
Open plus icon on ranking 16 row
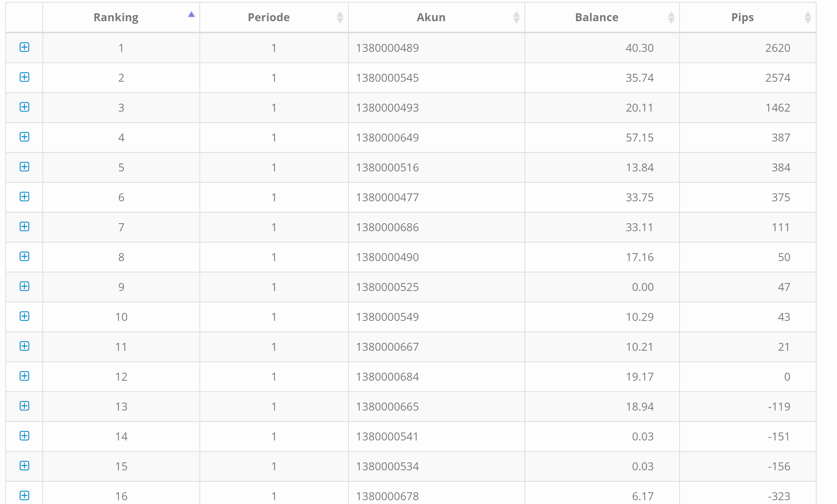point(24,496)
